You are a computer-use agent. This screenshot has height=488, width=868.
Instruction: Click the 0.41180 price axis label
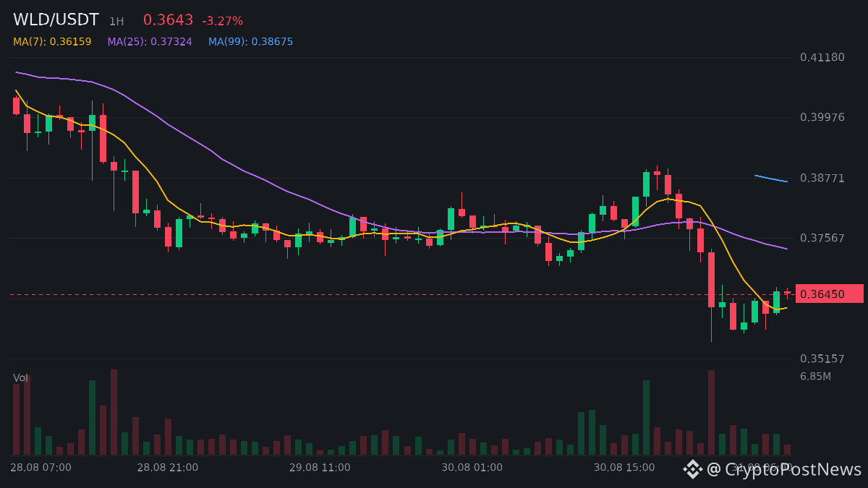(x=822, y=57)
